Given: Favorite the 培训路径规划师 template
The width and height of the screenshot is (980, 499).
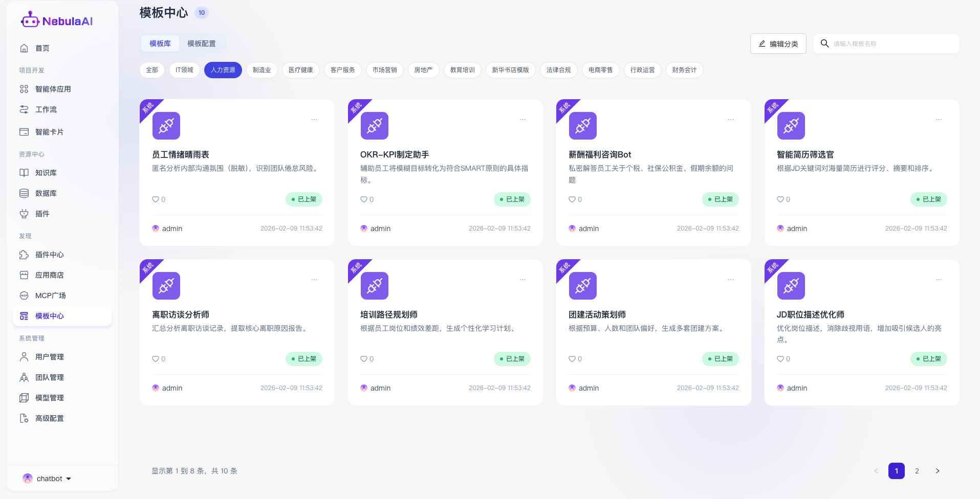Looking at the screenshot, I should click(364, 359).
